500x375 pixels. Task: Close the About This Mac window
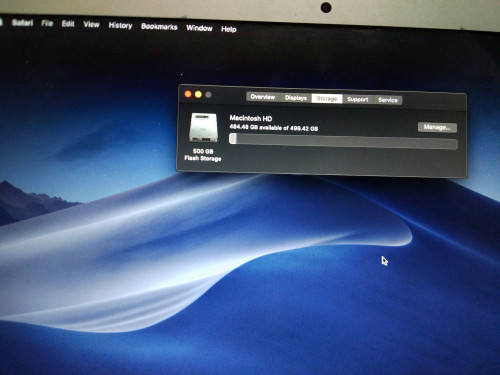coord(188,94)
